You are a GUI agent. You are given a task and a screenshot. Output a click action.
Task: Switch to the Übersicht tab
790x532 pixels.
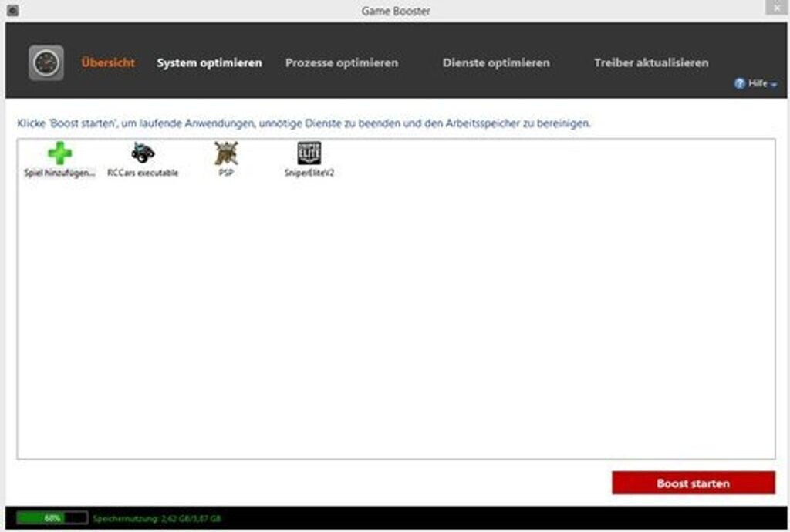(x=108, y=63)
